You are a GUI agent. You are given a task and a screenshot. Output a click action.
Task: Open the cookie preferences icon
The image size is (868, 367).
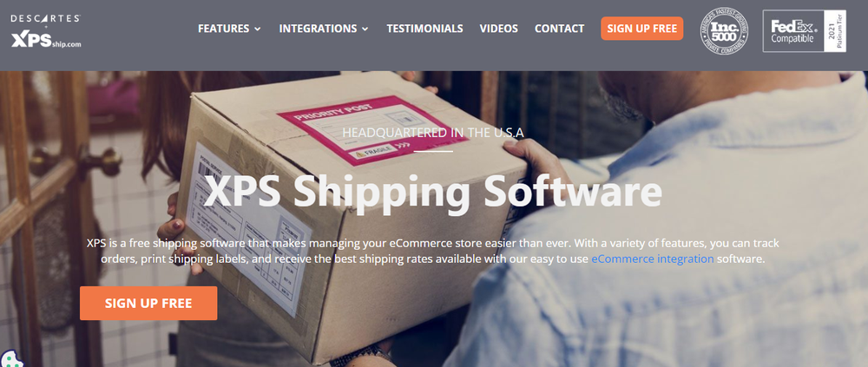[10, 358]
